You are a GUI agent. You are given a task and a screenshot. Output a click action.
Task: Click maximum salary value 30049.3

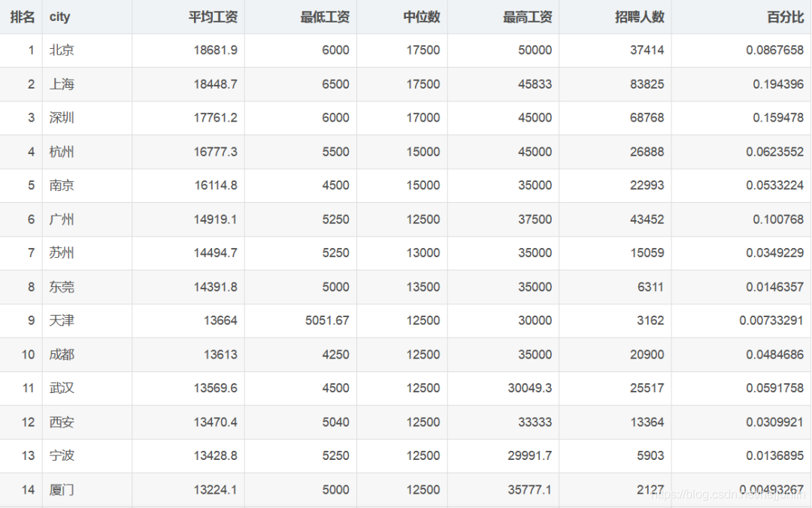pyautogui.click(x=530, y=388)
